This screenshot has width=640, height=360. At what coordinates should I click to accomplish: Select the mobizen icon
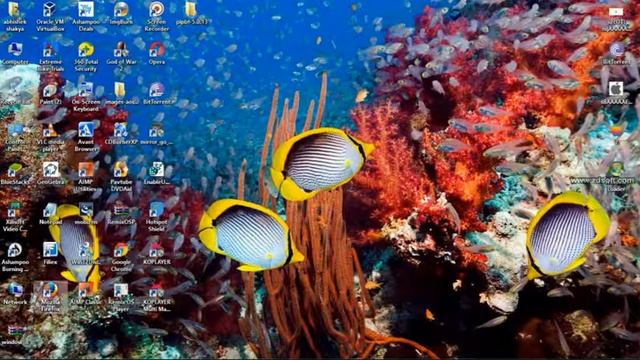86,210
